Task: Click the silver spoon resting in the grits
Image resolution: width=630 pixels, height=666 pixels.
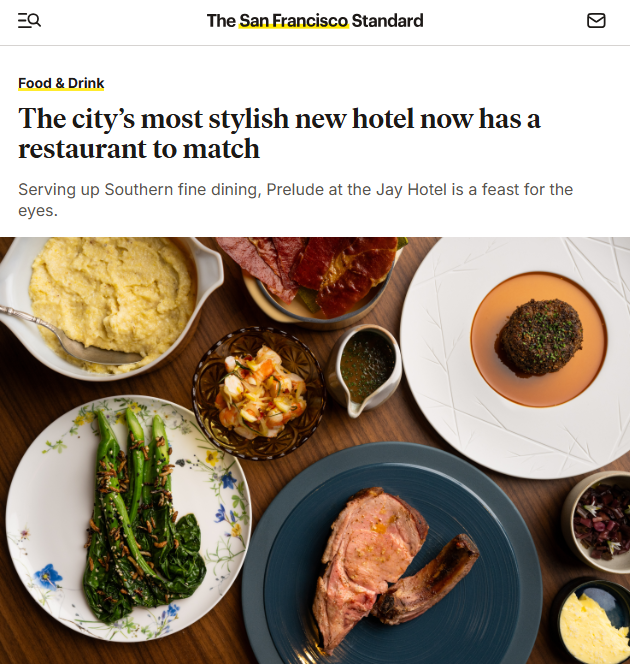Action: 70,338
